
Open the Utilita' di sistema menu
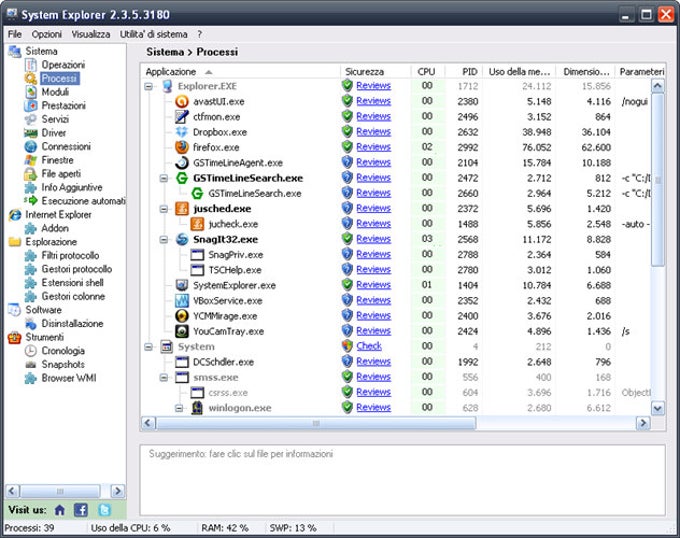pyautogui.click(x=154, y=34)
